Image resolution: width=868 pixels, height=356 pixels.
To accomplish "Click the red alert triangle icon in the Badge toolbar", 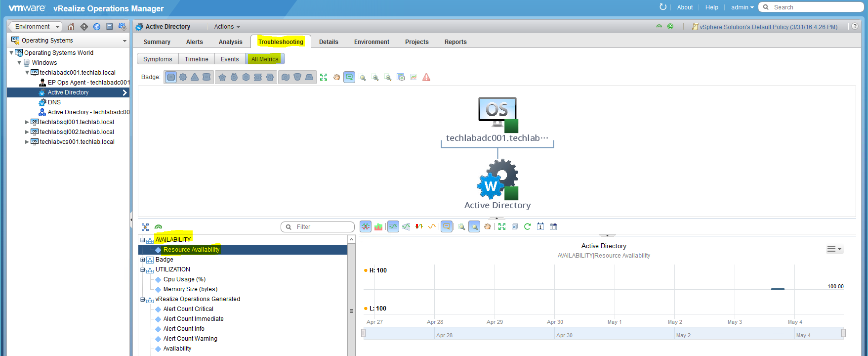I will [426, 77].
